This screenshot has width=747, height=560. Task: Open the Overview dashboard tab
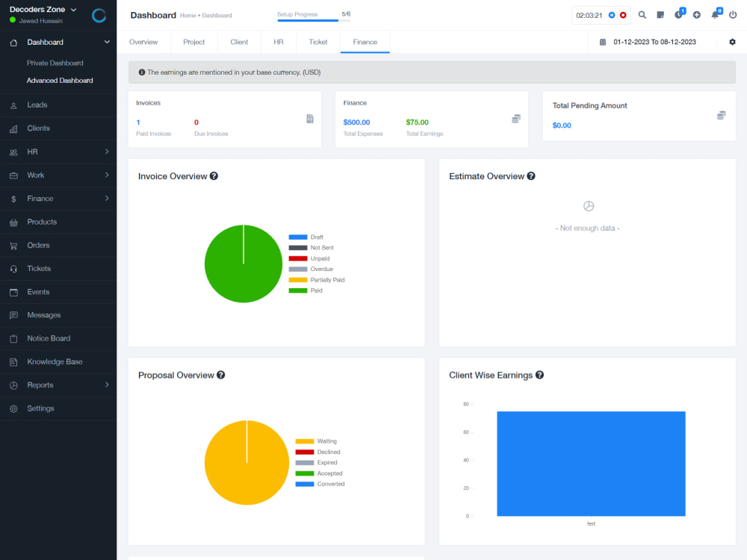point(143,42)
